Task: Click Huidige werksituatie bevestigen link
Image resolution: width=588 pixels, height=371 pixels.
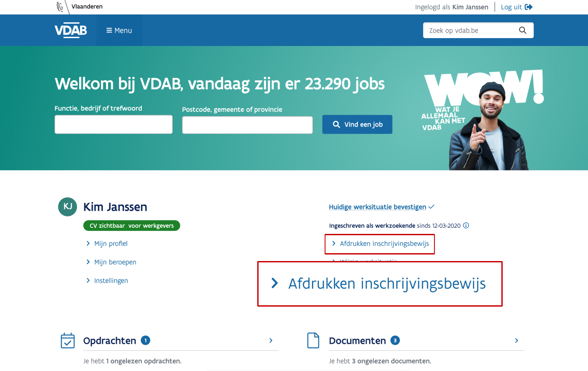Action: 378,207
